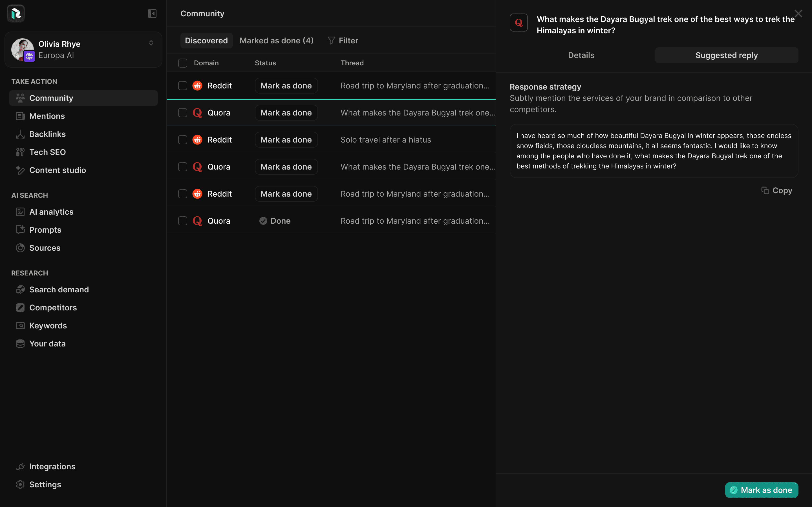Open the Sources page
The width and height of the screenshot is (812, 507).
pyautogui.click(x=45, y=248)
